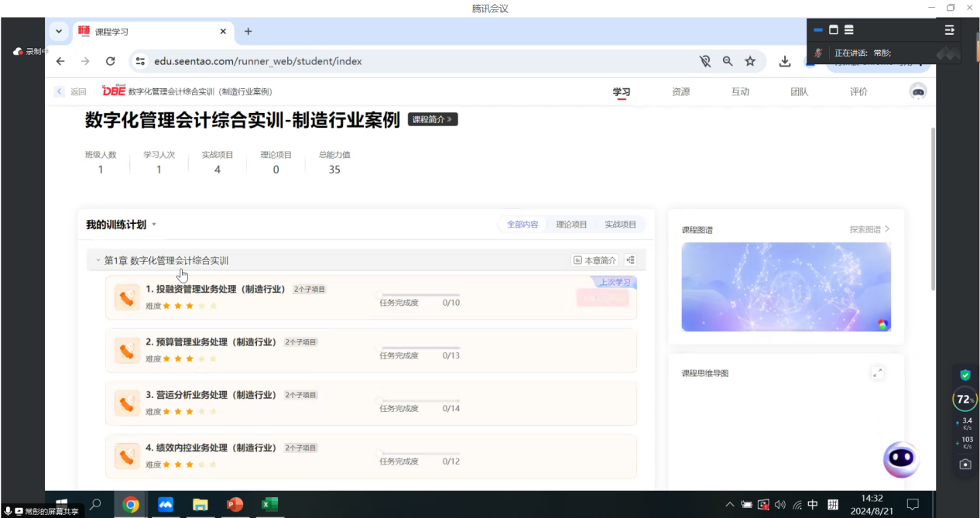Open the Chrome tab search dropdown
This screenshot has height=518, width=980.
coord(58,32)
